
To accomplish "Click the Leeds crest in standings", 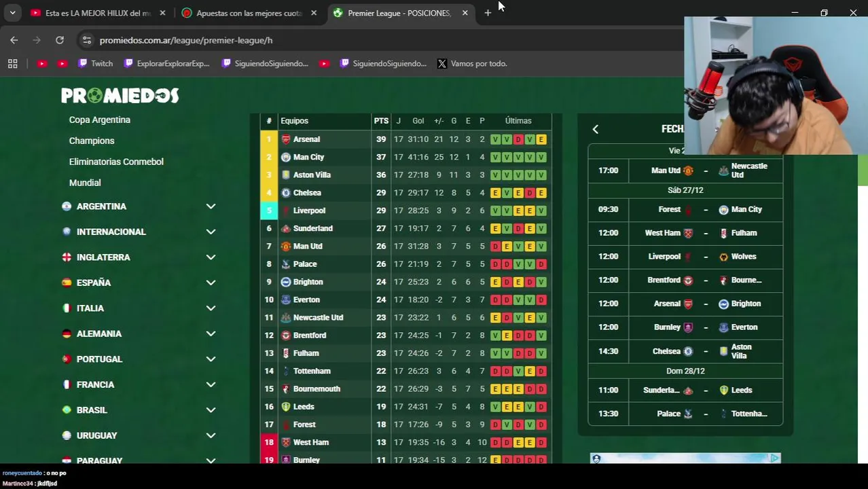I will click(x=286, y=407).
